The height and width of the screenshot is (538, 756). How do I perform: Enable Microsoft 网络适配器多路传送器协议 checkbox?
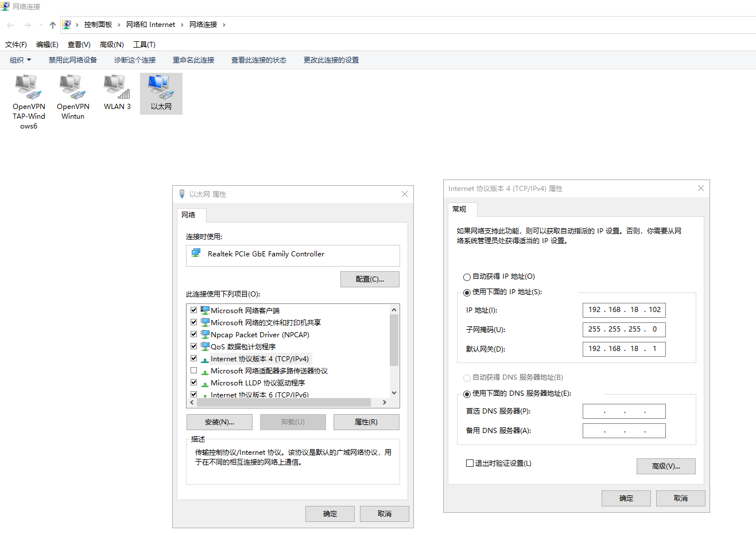[194, 371]
